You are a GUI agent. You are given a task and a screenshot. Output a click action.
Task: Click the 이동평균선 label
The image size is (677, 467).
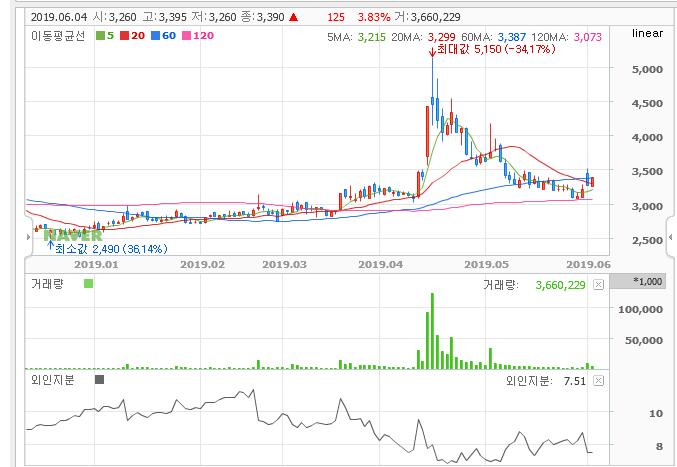click(58, 36)
